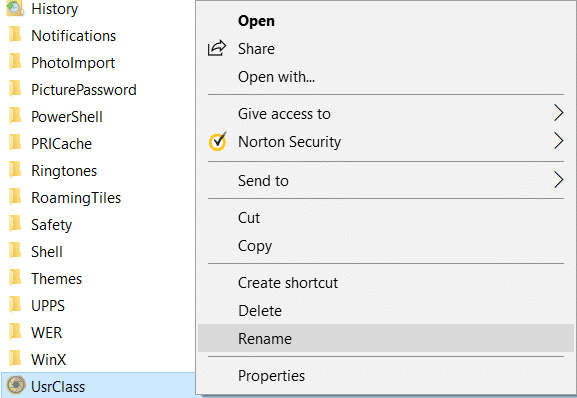Select the UPPS folder name

coord(48,306)
